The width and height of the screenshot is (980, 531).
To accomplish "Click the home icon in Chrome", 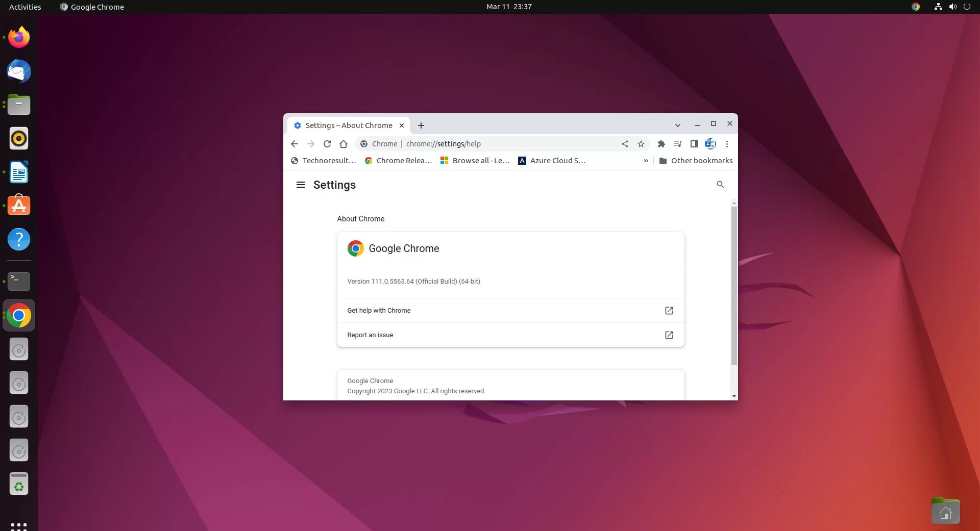I will tap(343, 144).
